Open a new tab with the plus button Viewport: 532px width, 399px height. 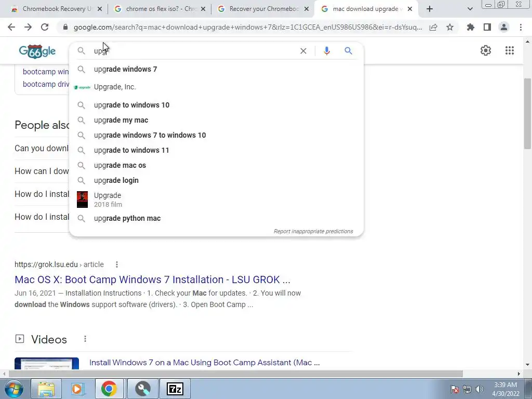pos(430,9)
